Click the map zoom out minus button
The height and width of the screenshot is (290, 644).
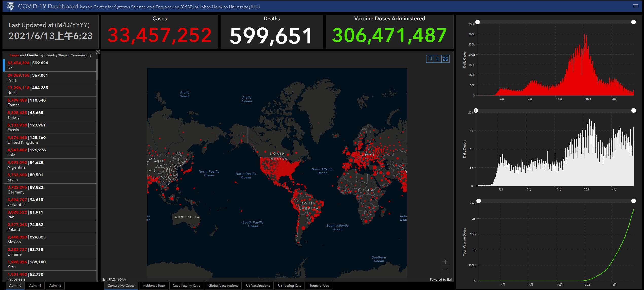point(445,270)
